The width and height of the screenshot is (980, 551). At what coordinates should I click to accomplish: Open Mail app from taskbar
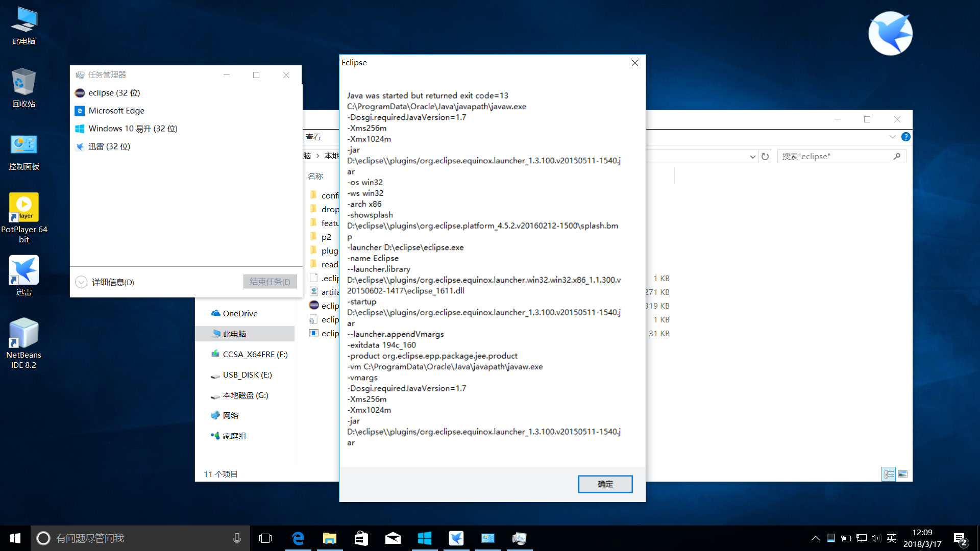[393, 538]
